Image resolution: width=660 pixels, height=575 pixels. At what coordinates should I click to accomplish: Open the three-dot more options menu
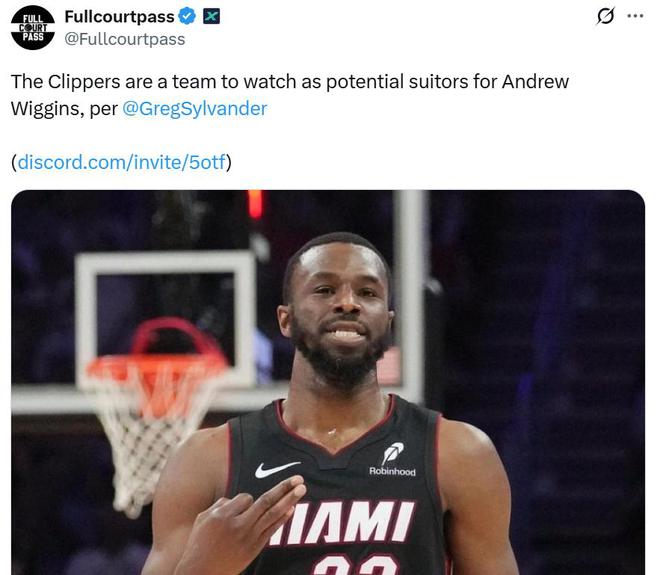click(x=635, y=16)
